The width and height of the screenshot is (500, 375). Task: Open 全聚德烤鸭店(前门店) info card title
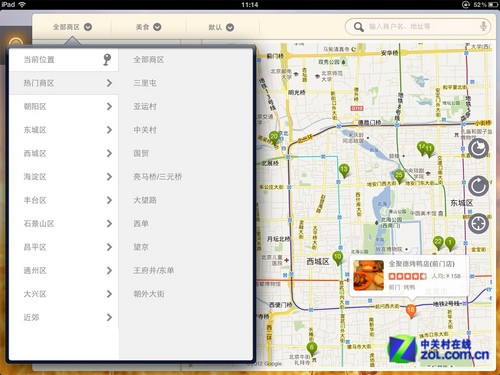coord(422,264)
